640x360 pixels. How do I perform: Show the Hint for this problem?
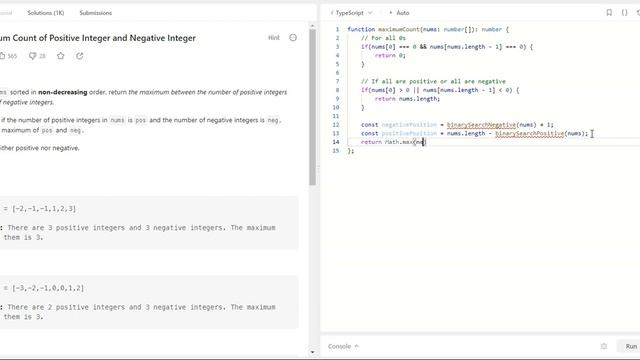coord(274,38)
